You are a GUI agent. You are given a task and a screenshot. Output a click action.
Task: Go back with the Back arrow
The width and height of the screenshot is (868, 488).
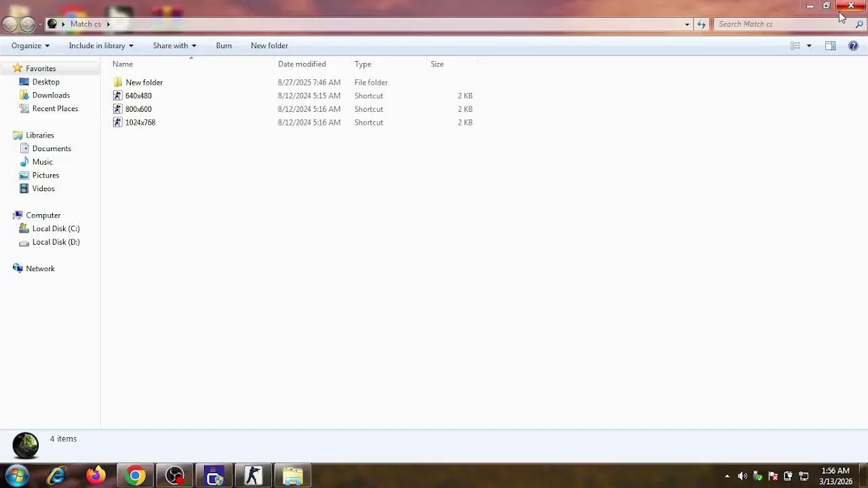click(9, 24)
